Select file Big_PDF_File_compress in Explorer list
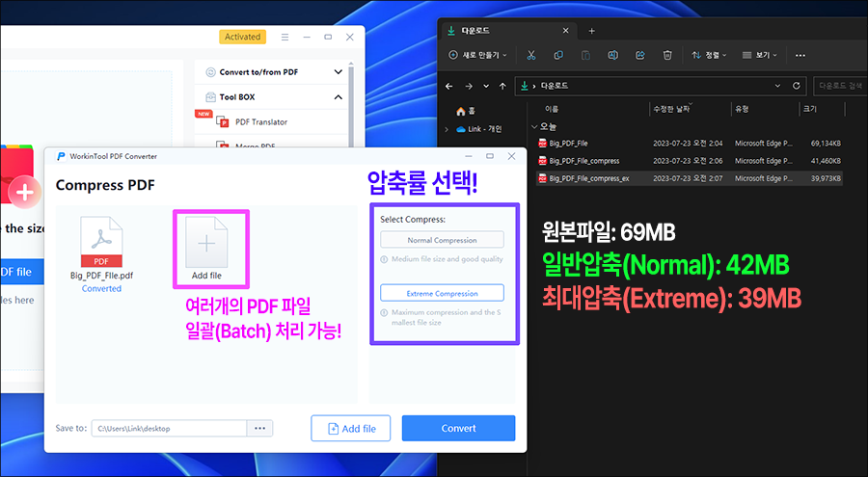The image size is (868, 477). 584,161
